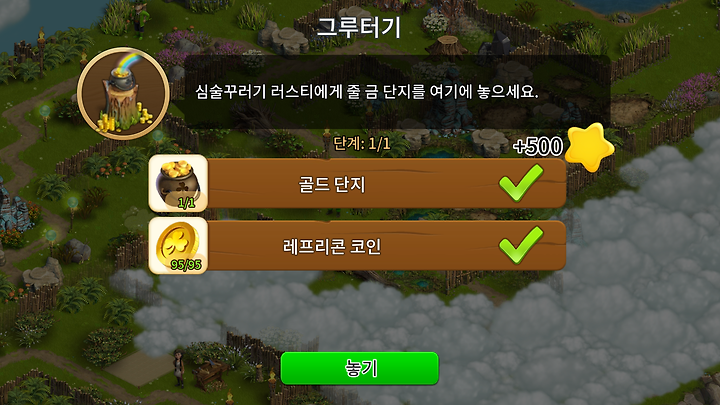Click the green 놓기 button
720x405 pixels.
360,368
